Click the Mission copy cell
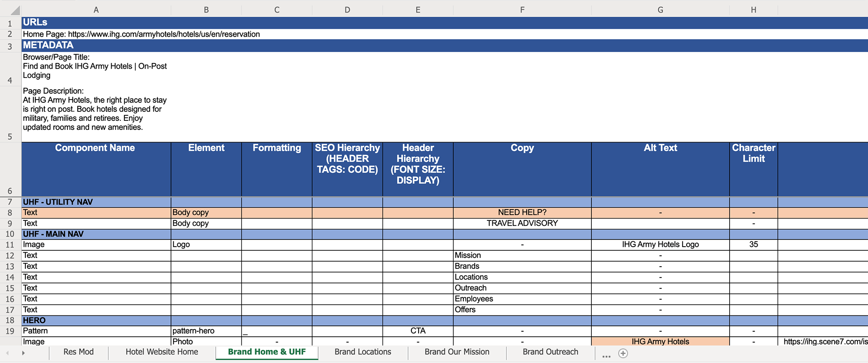Image resolution: width=868 pixels, height=363 pixels. [x=522, y=255]
